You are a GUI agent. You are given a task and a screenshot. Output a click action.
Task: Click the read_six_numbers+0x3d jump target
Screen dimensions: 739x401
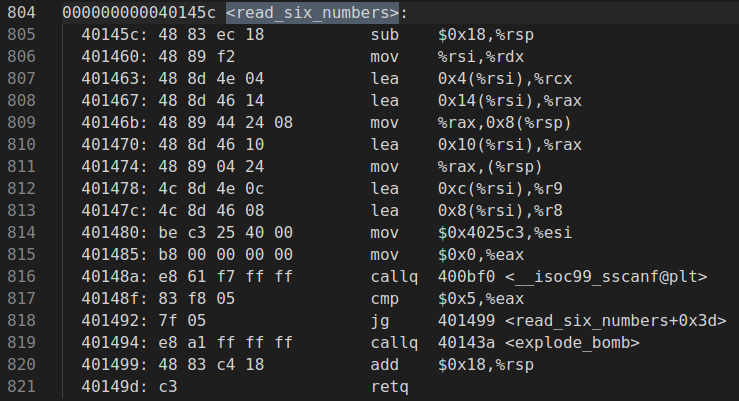(x=615, y=320)
